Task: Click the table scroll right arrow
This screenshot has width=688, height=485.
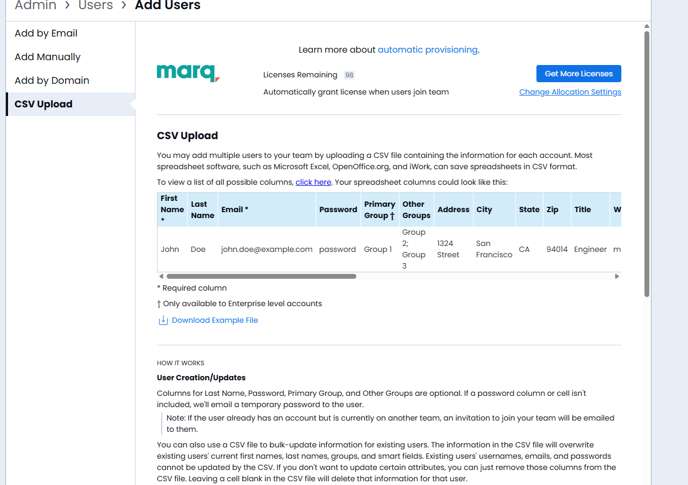Action: pyautogui.click(x=617, y=277)
